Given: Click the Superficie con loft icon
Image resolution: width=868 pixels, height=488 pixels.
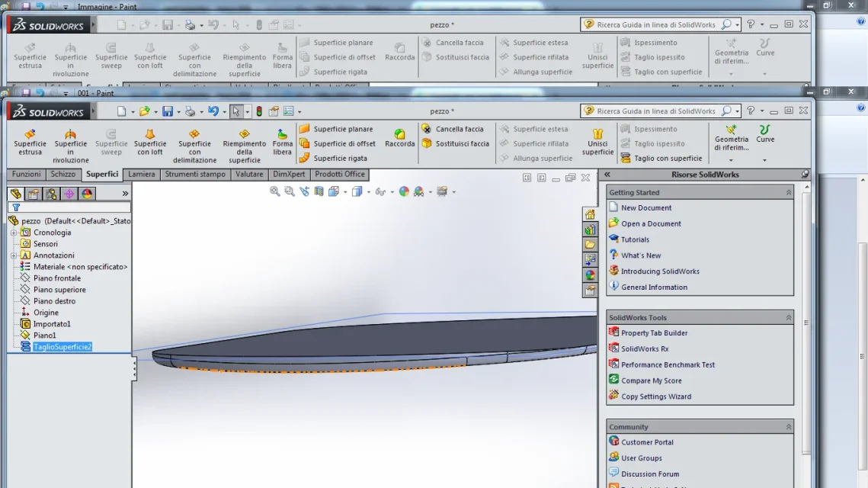Looking at the screenshot, I should pyautogui.click(x=150, y=142).
